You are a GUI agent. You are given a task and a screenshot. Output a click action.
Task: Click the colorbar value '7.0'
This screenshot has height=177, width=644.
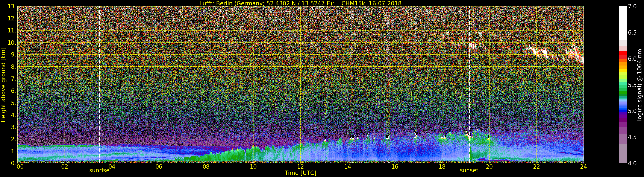[632, 6]
